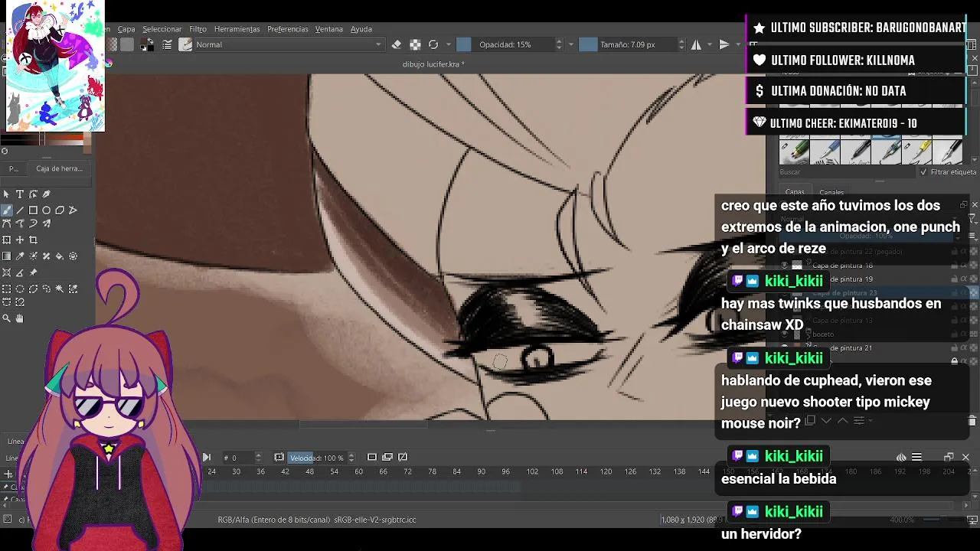Expand the arrow next to reload preset
This screenshot has height=551, width=980.
point(448,44)
